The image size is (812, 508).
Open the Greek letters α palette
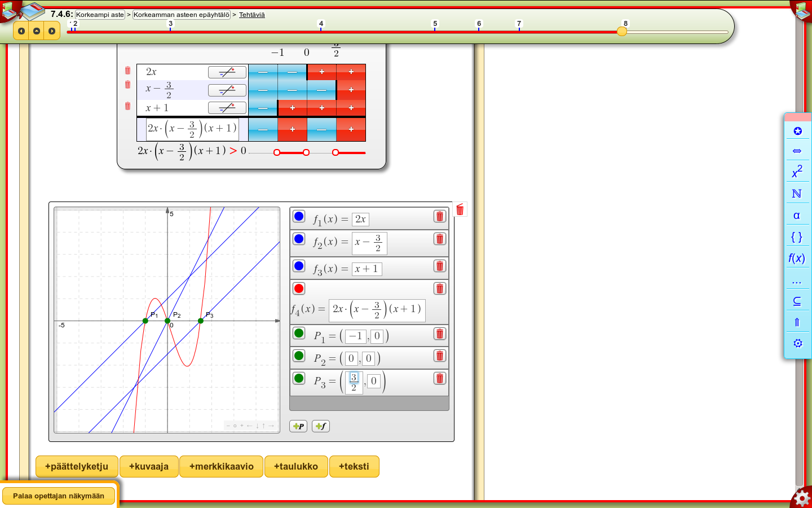click(x=797, y=215)
